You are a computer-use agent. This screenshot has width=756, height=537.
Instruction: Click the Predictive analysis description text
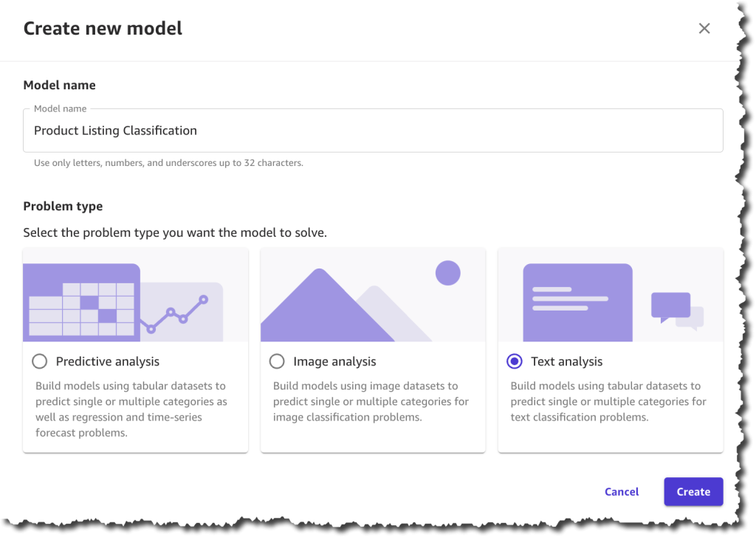(131, 409)
